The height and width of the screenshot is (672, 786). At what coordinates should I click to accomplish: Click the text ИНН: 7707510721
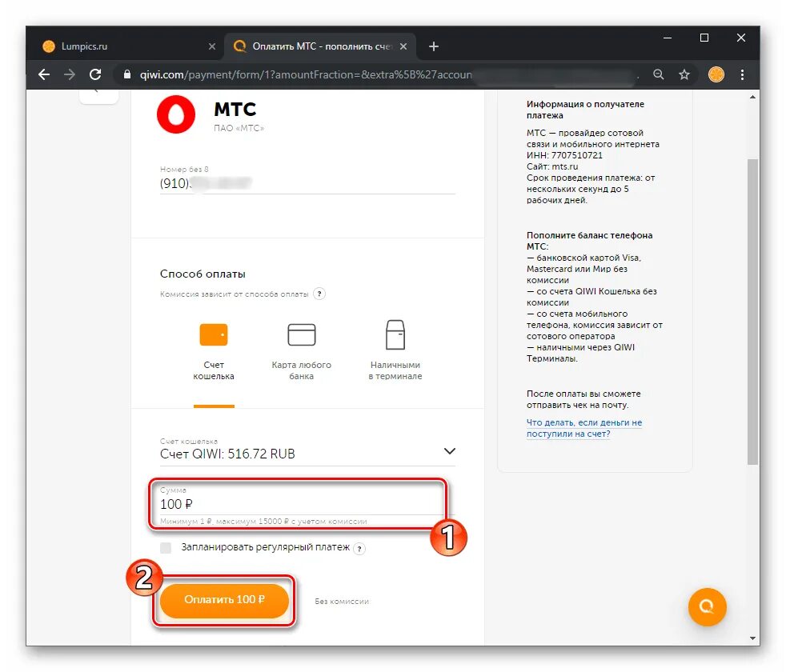pyautogui.click(x=564, y=155)
